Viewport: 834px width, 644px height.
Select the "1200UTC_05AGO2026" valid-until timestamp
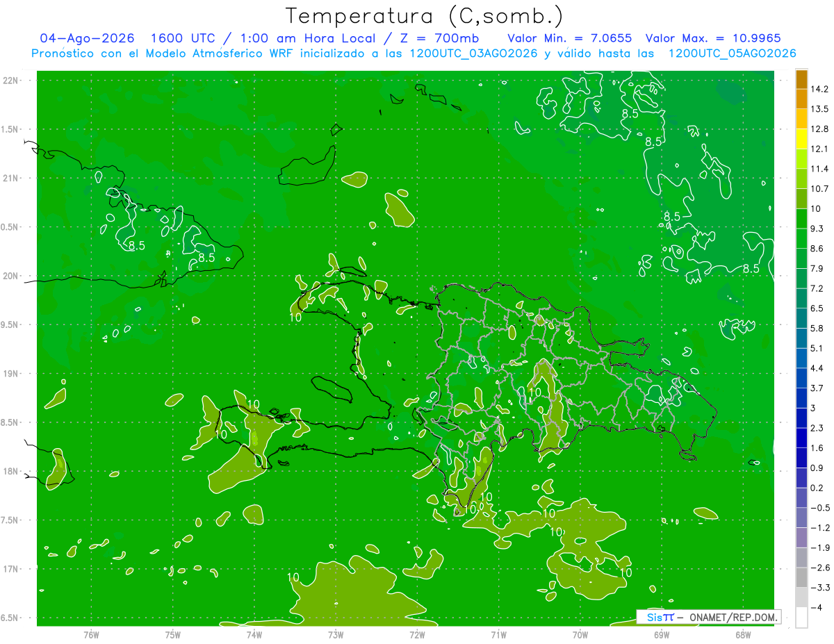[x=732, y=53]
